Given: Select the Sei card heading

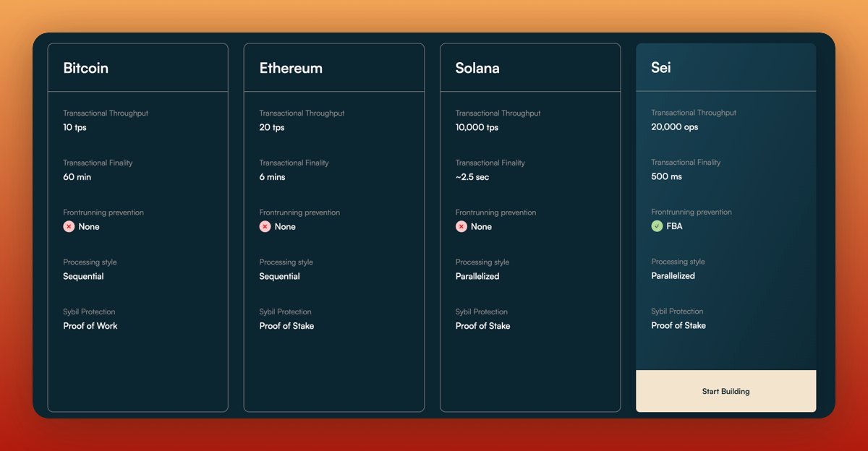Looking at the screenshot, I should pyautogui.click(x=660, y=67).
